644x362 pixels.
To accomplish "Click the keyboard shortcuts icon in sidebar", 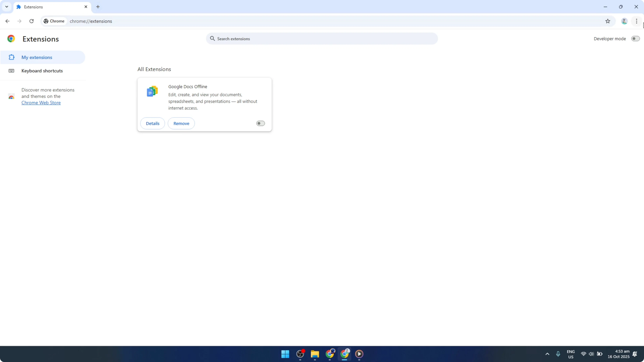I will click(x=11, y=71).
